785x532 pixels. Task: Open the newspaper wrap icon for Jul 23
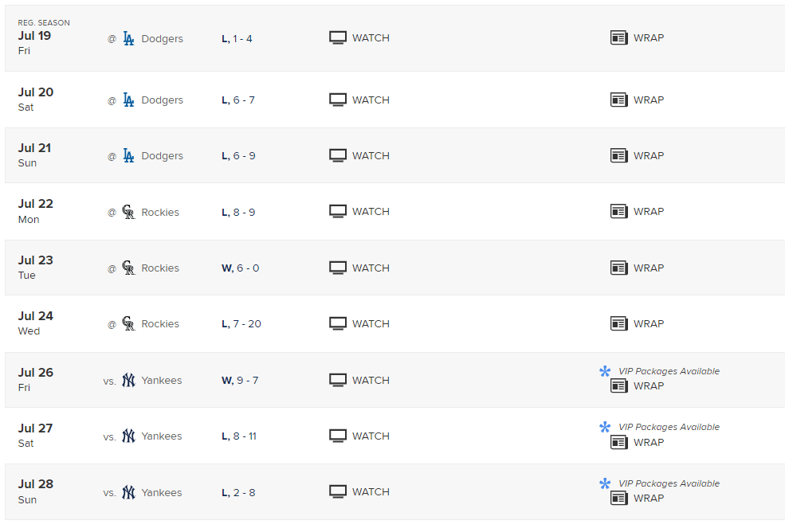click(619, 268)
